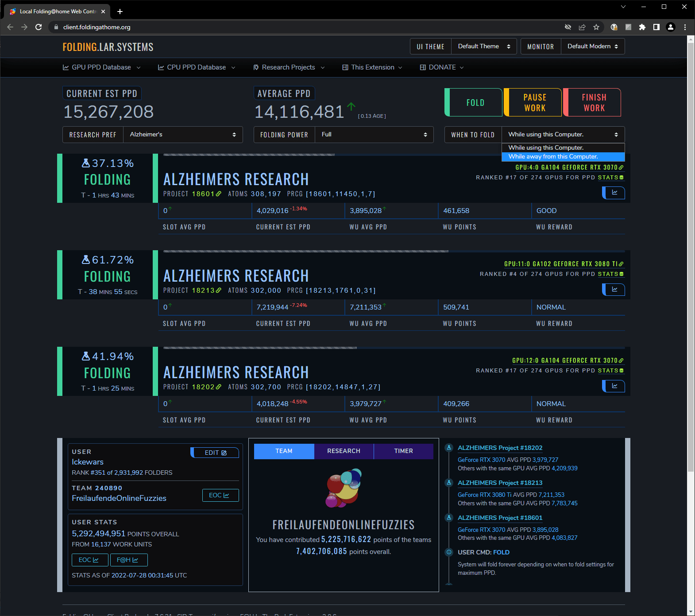This screenshot has width=695, height=616.
Task: Click link icon next to project 18601
Action: [x=219, y=194]
